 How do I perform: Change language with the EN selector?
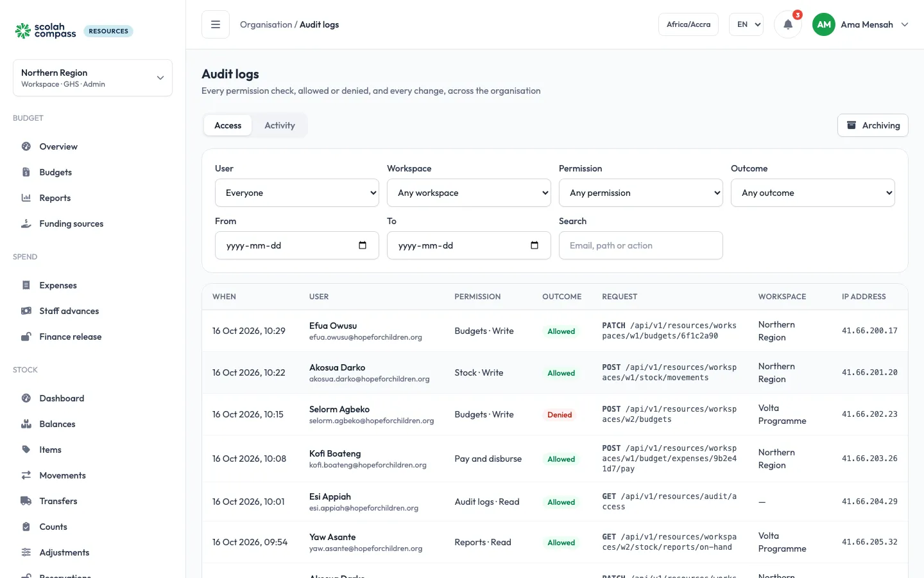[746, 24]
